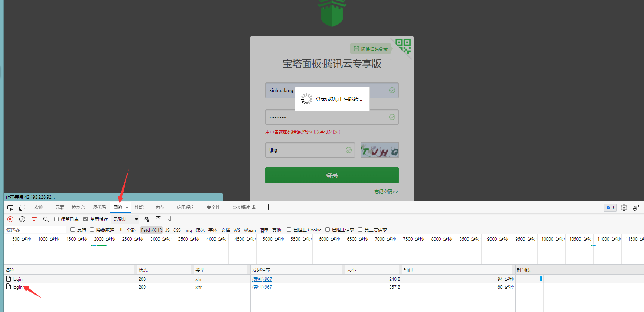Check 隐藏数据 URL option

tap(92, 230)
